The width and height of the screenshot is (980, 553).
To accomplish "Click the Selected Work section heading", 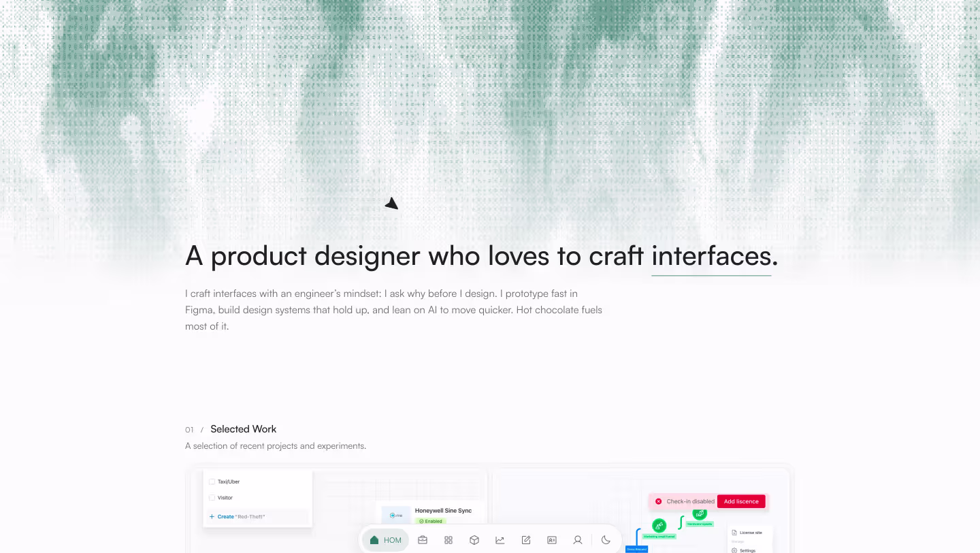I will [x=244, y=429].
